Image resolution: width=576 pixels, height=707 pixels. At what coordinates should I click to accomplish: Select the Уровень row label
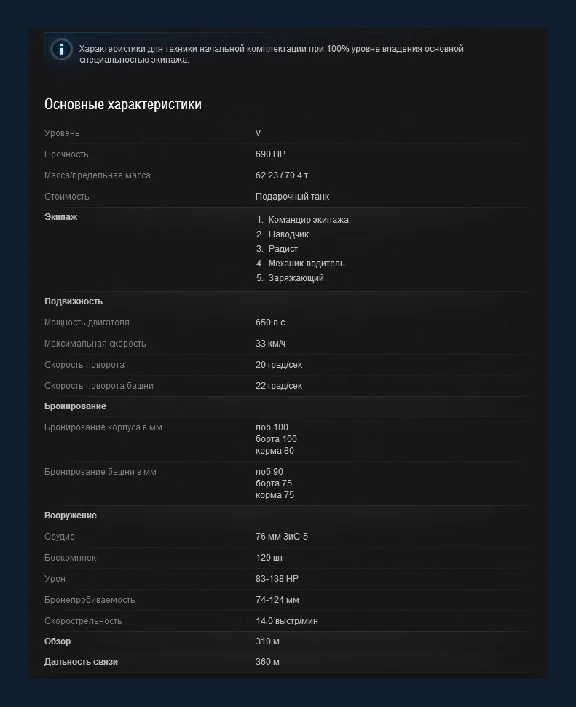[x=62, y=133]
